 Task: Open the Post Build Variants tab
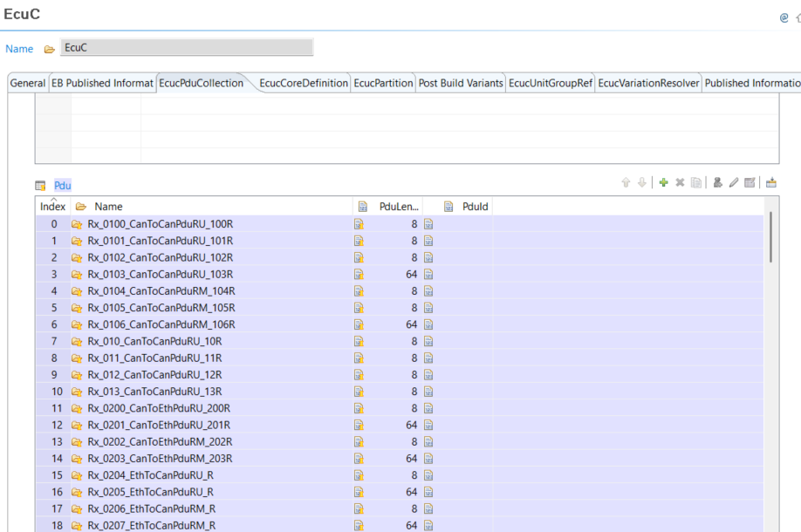(x=460, y=84)
